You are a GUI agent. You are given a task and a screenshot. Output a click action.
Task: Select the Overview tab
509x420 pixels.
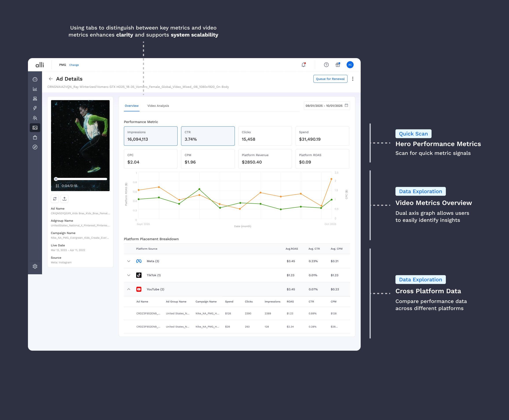132,106
